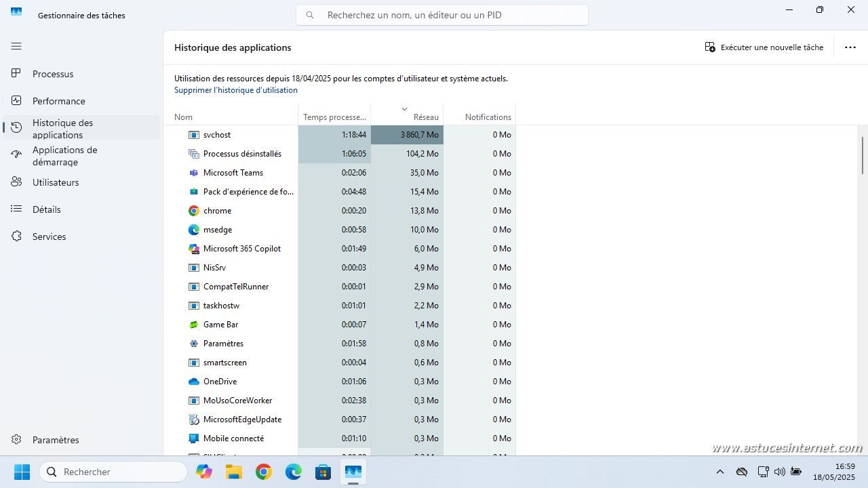This screenshot has width=868, height=488.
Task: Select the NisSrv row
Action: (x=339, y=268)
